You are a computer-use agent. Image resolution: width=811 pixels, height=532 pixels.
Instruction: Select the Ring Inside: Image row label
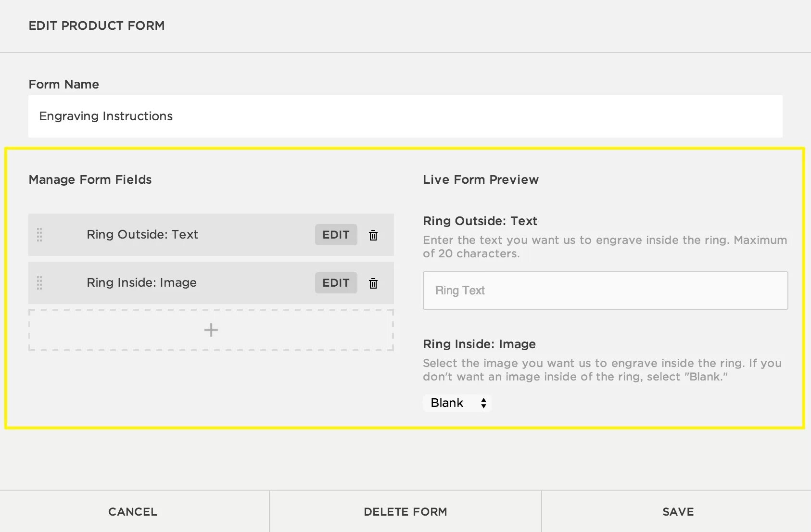[142, 283]
